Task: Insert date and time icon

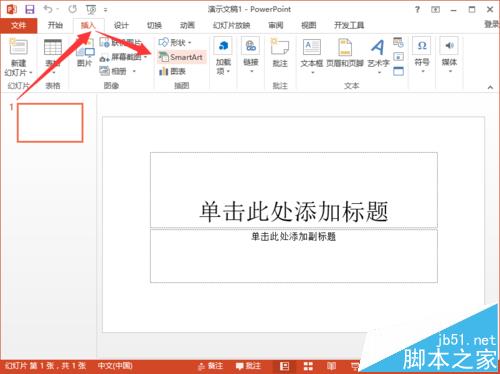Action: click(398, 42)
